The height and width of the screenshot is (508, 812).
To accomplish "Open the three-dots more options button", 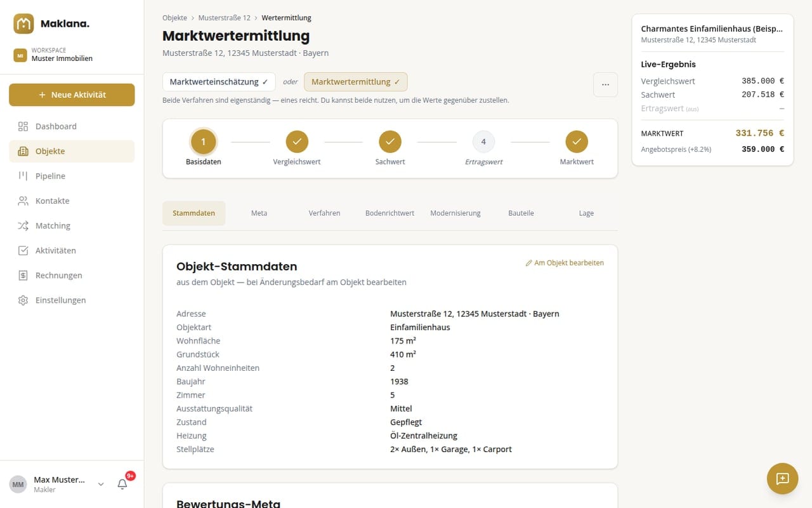I will click(x=605, y=84).
